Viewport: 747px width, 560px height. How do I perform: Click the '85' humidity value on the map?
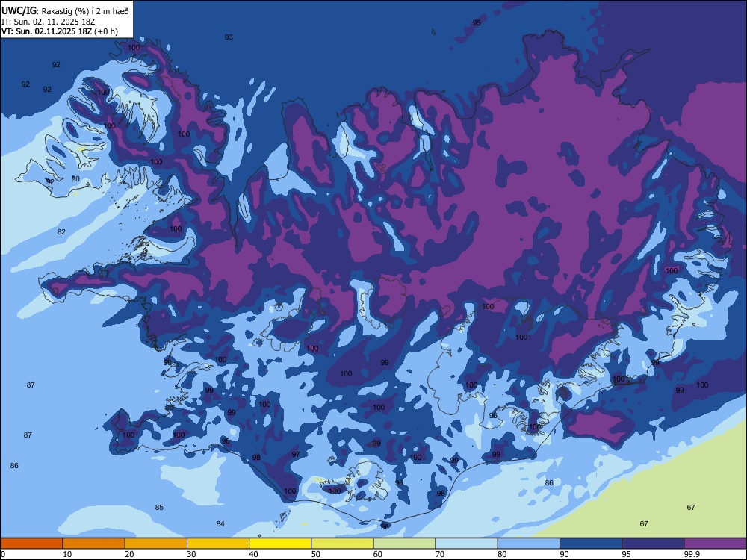[159, 508]
